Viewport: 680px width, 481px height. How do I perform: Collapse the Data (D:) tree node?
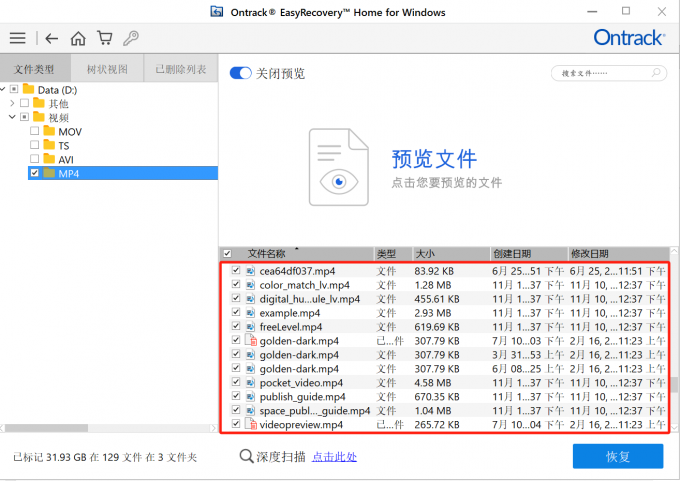pos(11,90)
